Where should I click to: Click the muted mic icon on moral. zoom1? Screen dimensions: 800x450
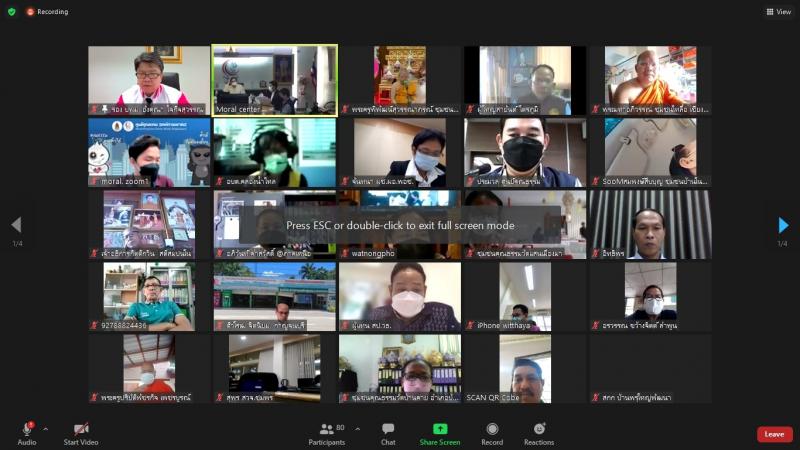(x=94, y=181)
